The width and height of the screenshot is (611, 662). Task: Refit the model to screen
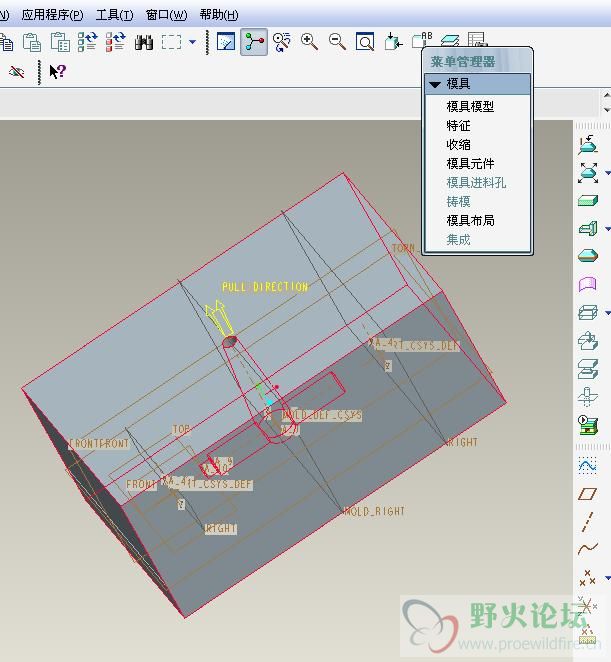365,42
